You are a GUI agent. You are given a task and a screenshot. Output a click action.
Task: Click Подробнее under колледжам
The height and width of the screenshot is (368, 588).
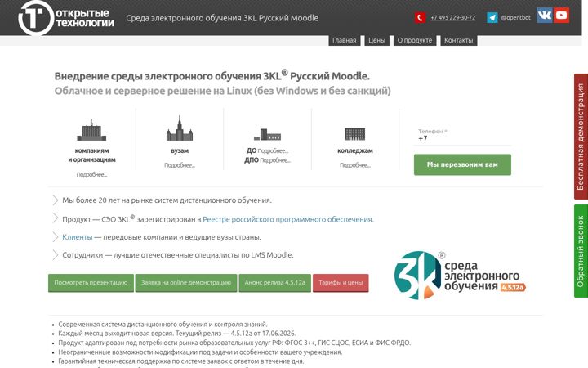[x=354, y=165]
